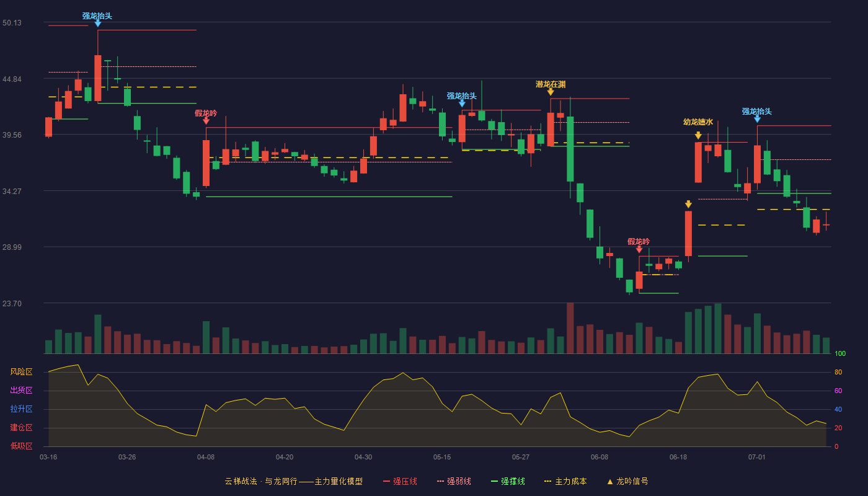Click the 06-18 date axis label

pos(678,457)
